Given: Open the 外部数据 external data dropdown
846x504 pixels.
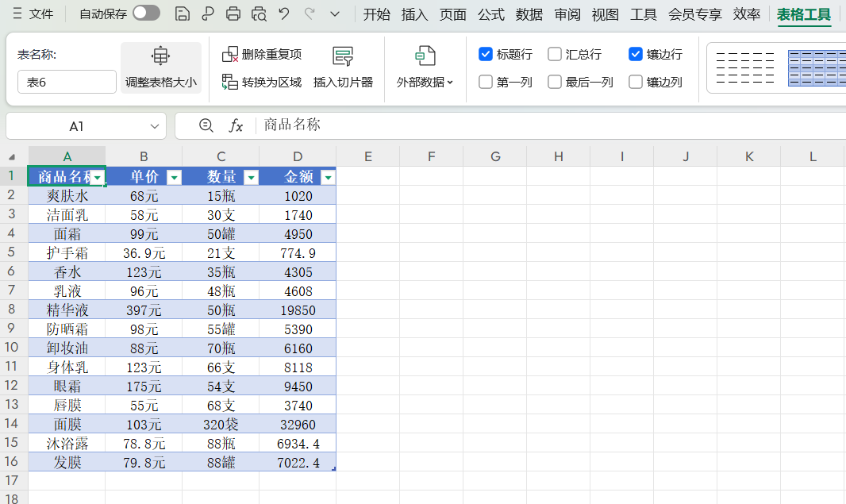Looking at the screenshot, I should click(425, 67).
